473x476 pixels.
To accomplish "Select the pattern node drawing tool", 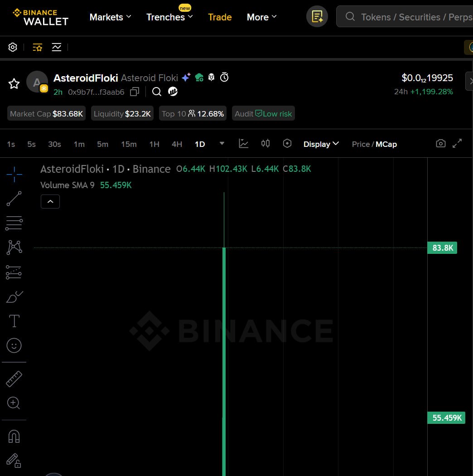I will point(14,248).
